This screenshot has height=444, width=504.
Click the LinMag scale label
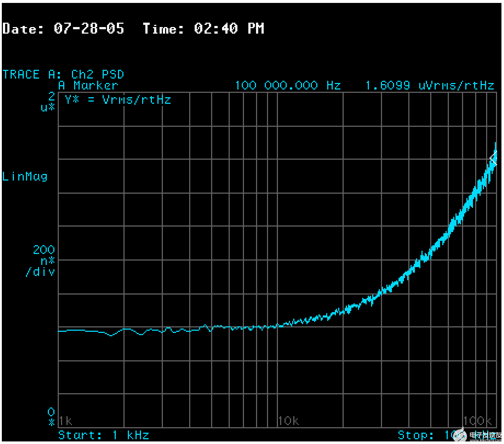(x=25, y=177)
